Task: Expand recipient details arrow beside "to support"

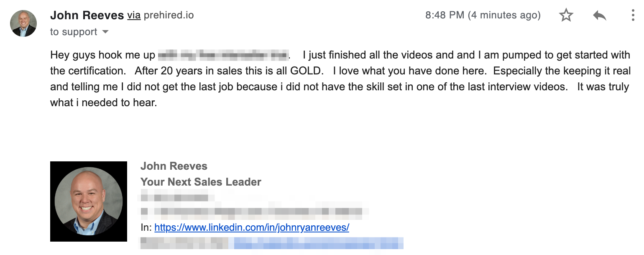Action: pos(105,32)
